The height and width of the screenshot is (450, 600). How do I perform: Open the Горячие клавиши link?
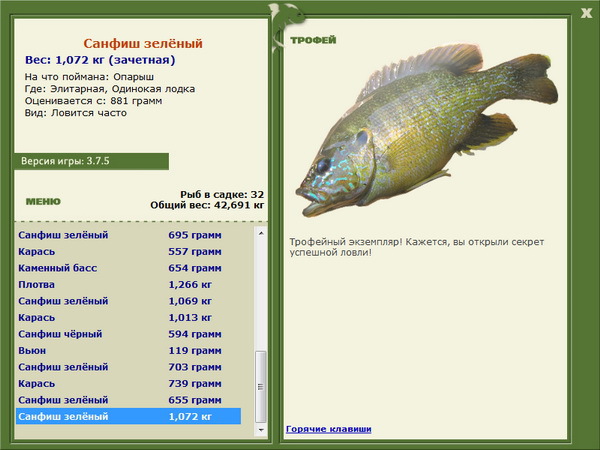tap(329, 429)
